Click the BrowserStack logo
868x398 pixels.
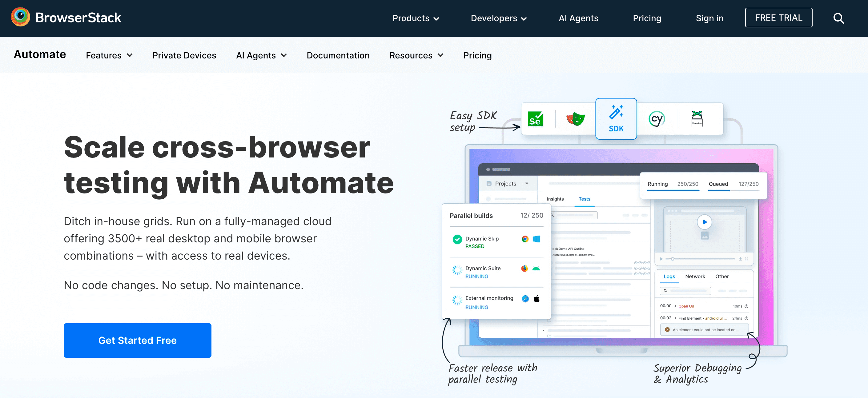[x=66, y=18]
